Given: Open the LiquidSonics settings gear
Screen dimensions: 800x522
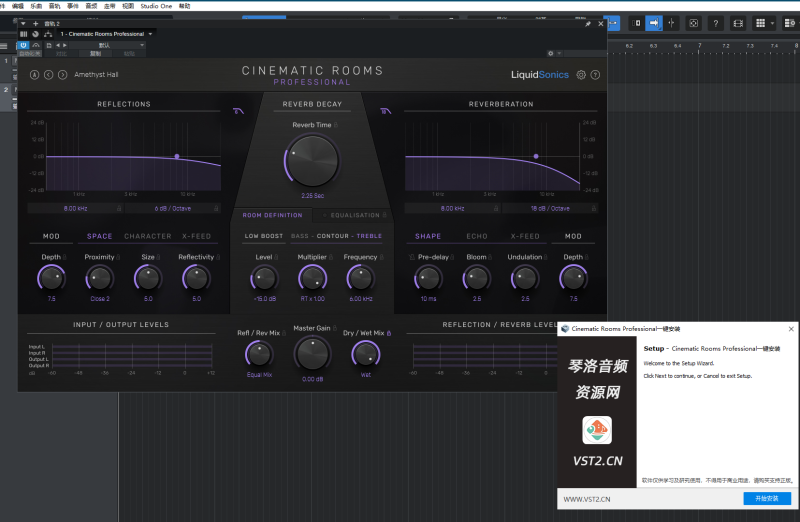Looking at the screenshot, I should coord(581,75).
